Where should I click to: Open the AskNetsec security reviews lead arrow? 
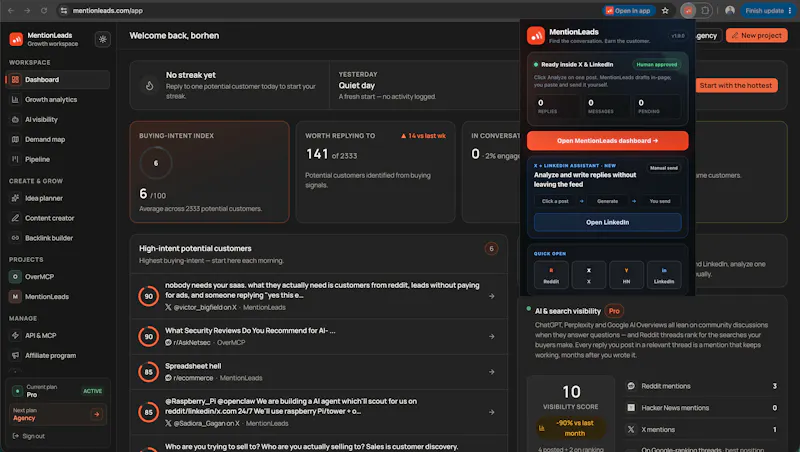491,337
